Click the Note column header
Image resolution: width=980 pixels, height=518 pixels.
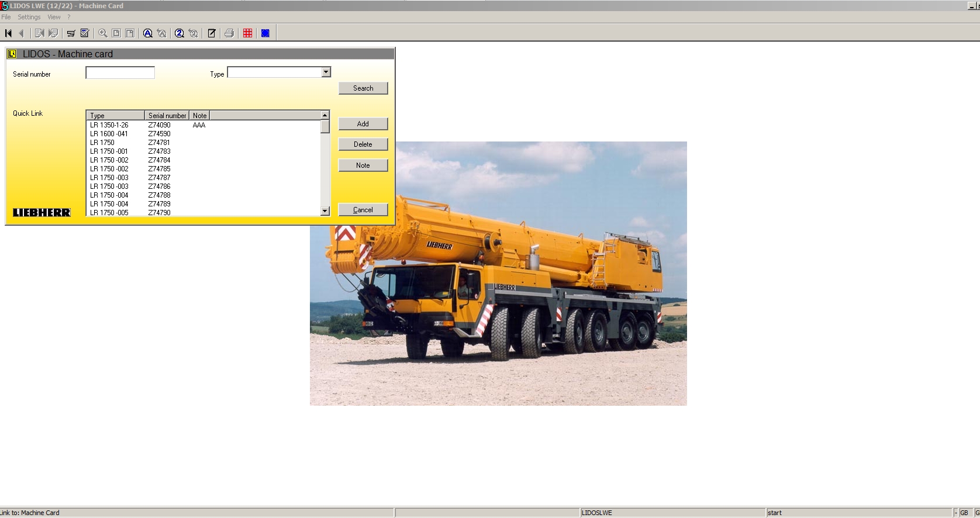coord(199,115)
